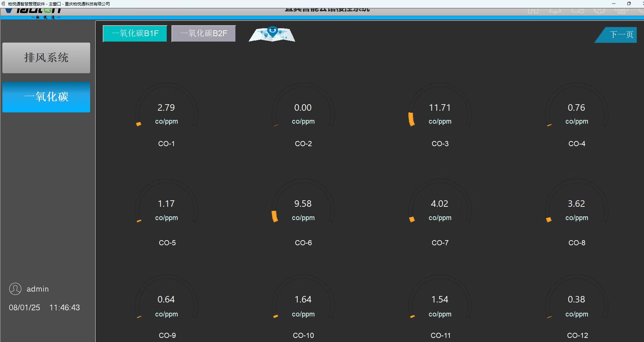
Task: Click the schedule clock icon in top bar
Action: 577,11
